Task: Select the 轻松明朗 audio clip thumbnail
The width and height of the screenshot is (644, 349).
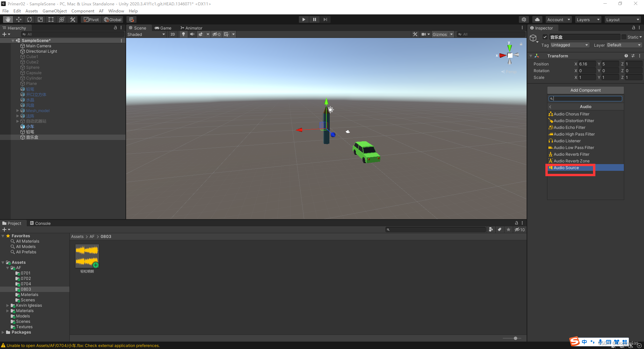Action: click(87, 256)
